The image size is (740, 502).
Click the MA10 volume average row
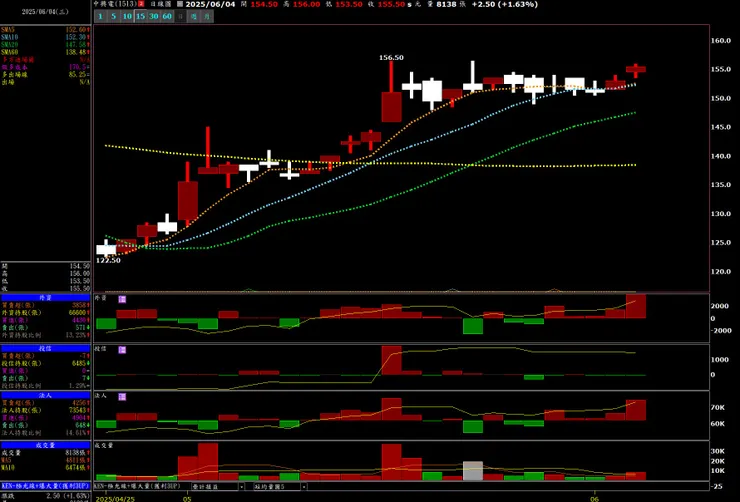tap(45, 468)
